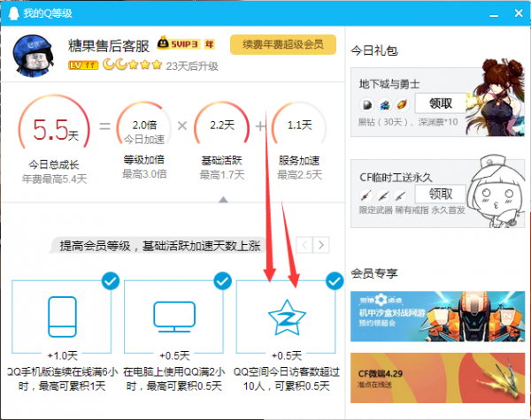
Task: Click checkmark on mobile online task
Action: [111, 281]
